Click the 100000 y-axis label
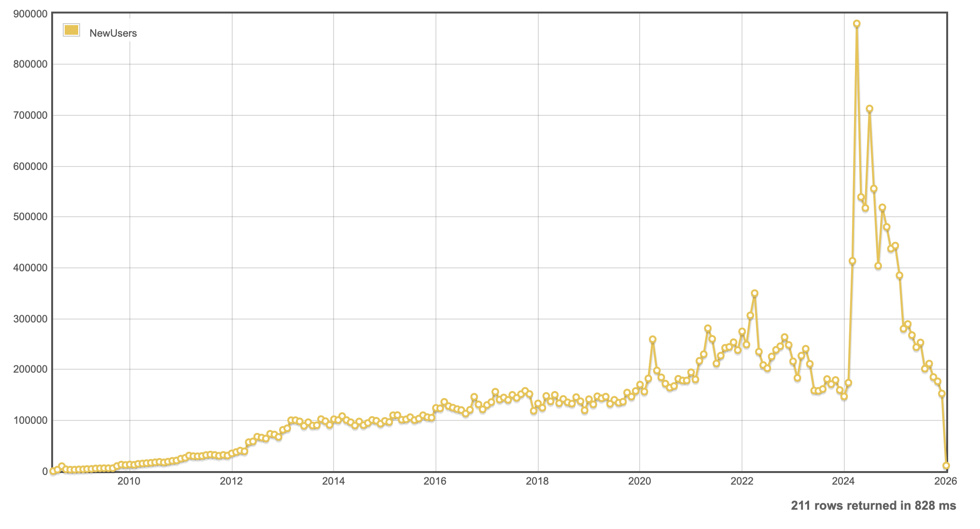Image resolution: width=980 pixels, height=529 pixels. pos(31,420)
